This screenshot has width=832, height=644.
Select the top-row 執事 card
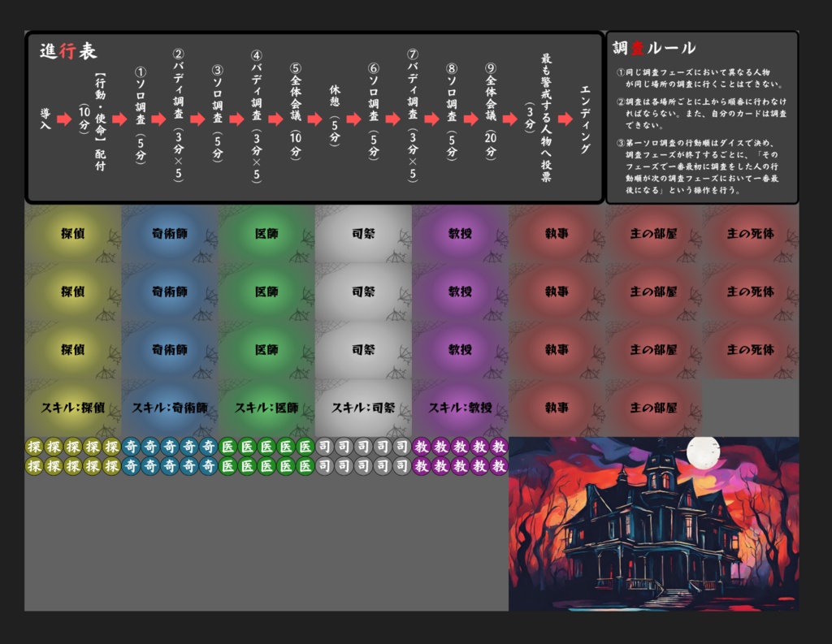click(x=557, y=234)
